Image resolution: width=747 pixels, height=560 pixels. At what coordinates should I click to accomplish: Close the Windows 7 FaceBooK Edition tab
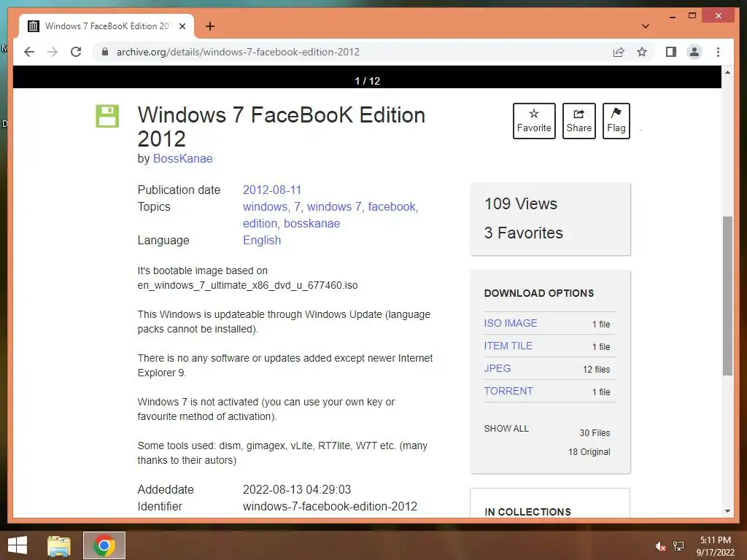point(182,26)
